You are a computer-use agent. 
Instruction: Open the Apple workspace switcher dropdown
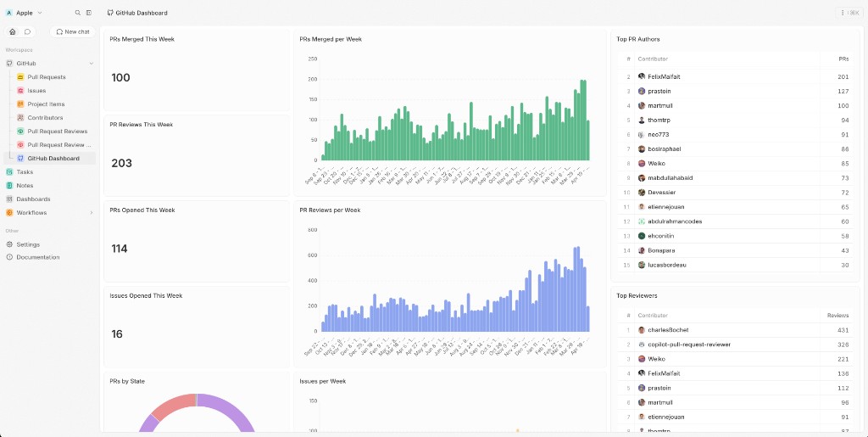coord(25,13)
